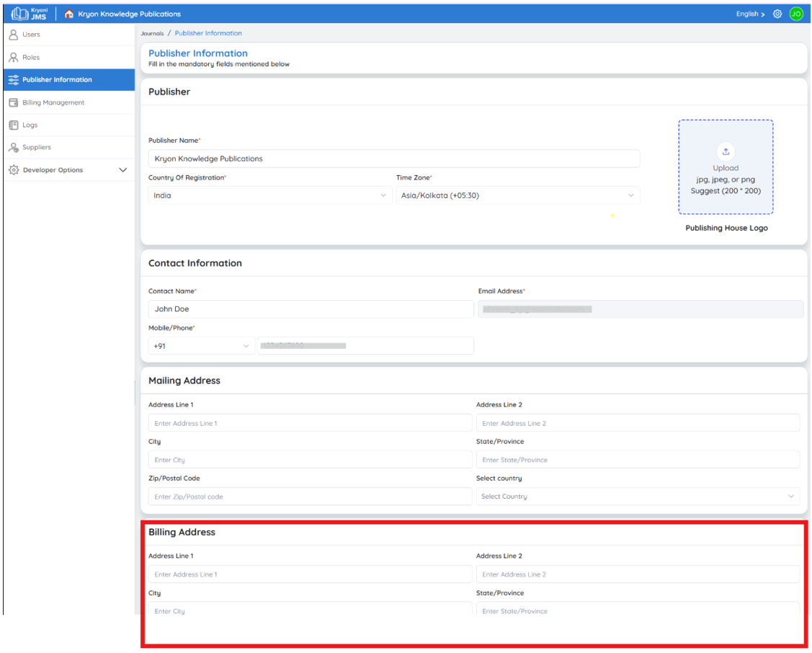The image size is (812, 653).
Task: Select Publisher Information in the sidebar
Action: point(69,80)
